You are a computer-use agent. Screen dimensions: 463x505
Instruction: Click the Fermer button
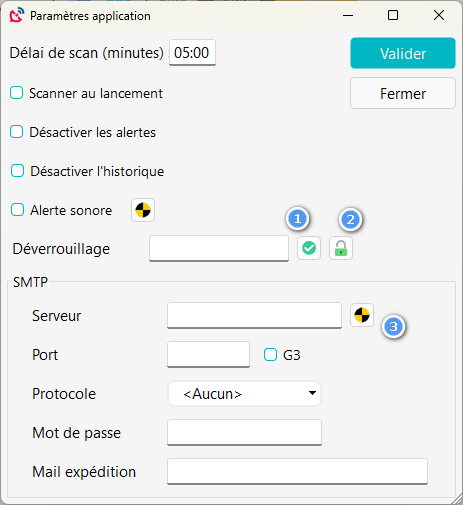(x=403, y=93)
